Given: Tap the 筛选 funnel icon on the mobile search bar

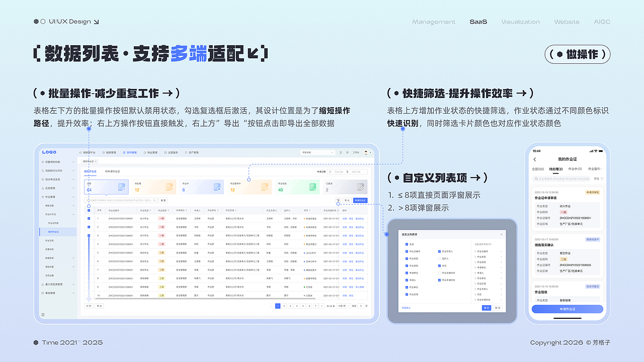Looking at the screenshot, I should [x=602, y=178].
